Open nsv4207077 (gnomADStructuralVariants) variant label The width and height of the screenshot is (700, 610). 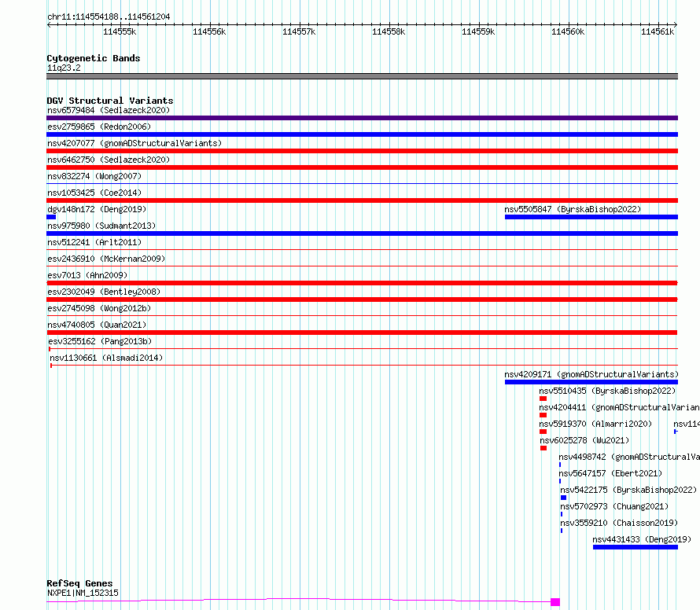[134, 143]
